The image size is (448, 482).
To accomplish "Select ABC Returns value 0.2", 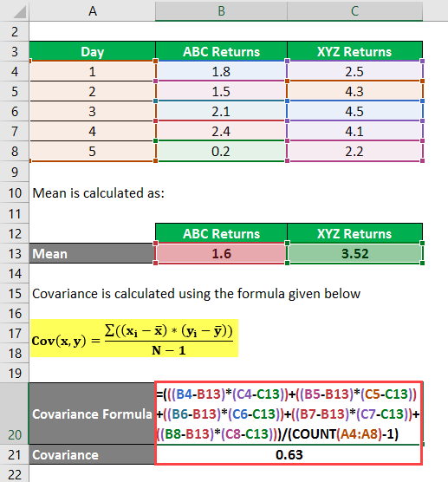I will tap(221, 151).
